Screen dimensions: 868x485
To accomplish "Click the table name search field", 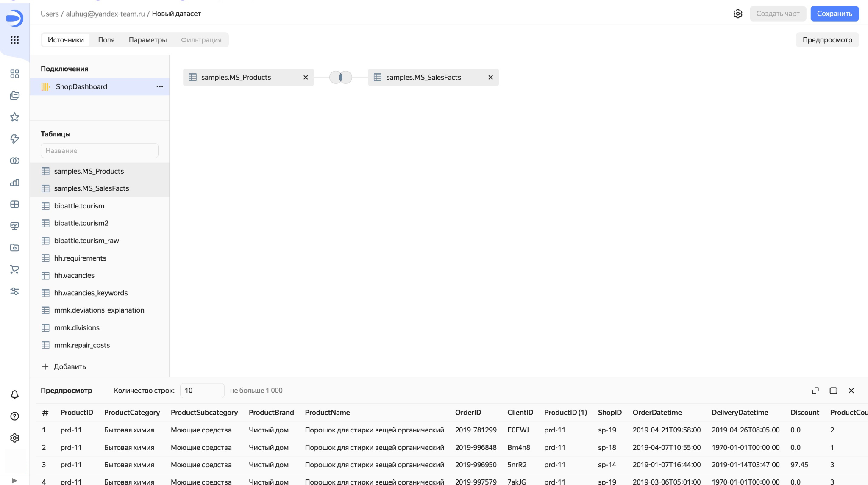I will [100, 150].
